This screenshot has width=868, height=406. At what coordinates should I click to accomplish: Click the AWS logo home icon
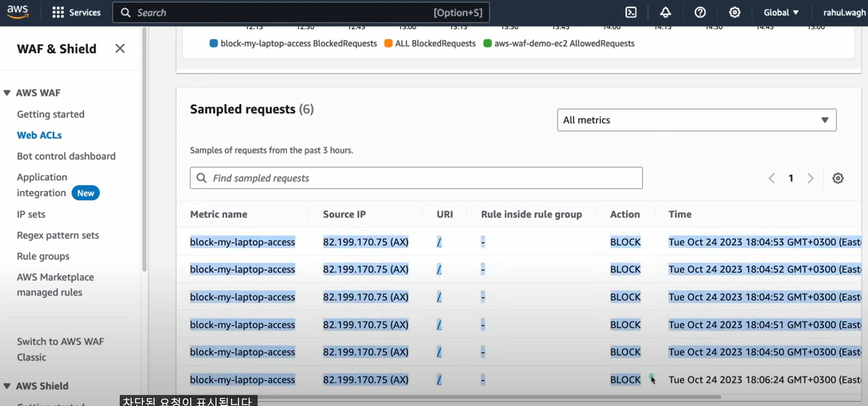click(18, 12)
